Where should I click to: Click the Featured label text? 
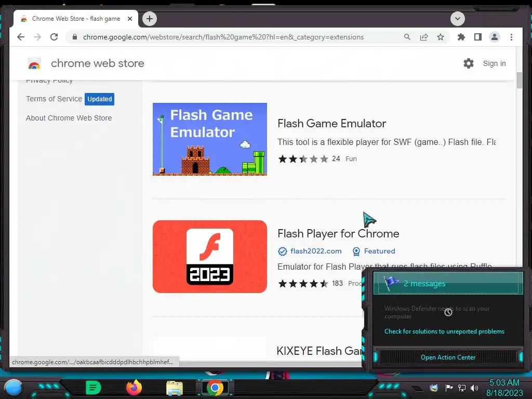click(379, 251)
